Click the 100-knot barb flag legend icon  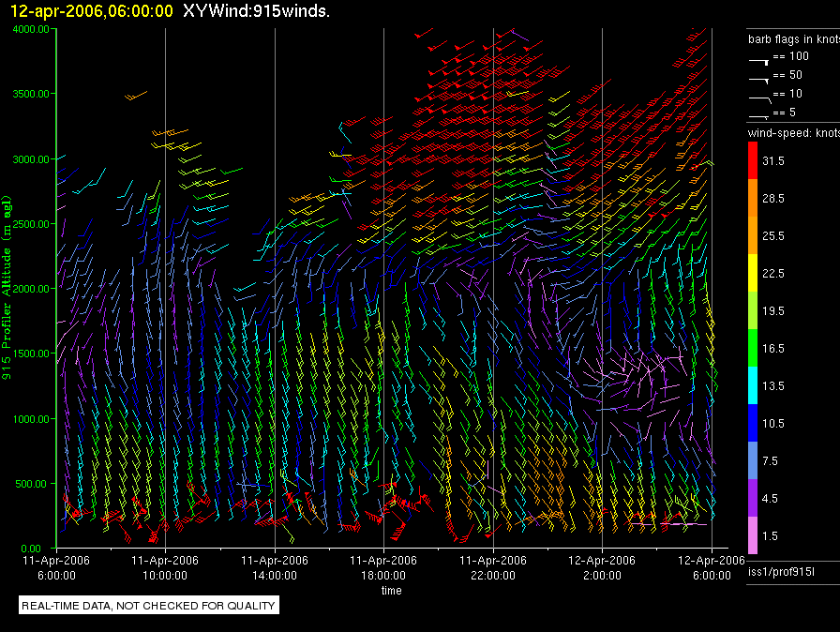759,62
